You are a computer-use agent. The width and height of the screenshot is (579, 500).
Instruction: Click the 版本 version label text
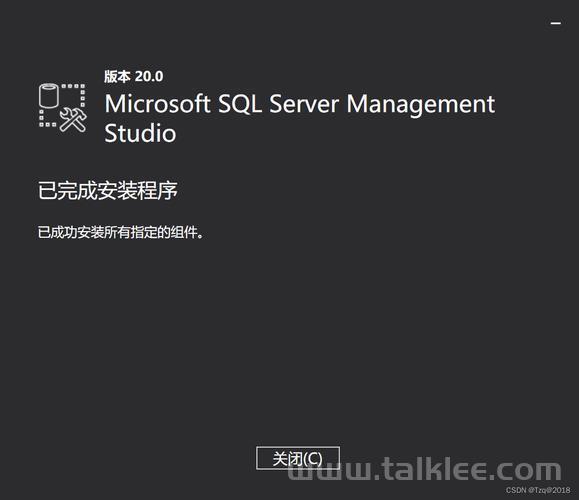point(117,76)
